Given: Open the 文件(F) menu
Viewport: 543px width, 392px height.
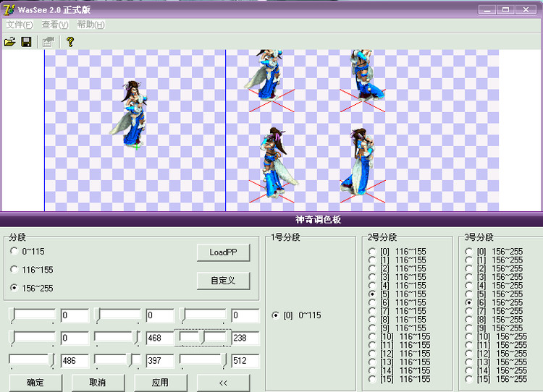Looking at the screenshot, I should pyautogui.click(x=20, y=25).
